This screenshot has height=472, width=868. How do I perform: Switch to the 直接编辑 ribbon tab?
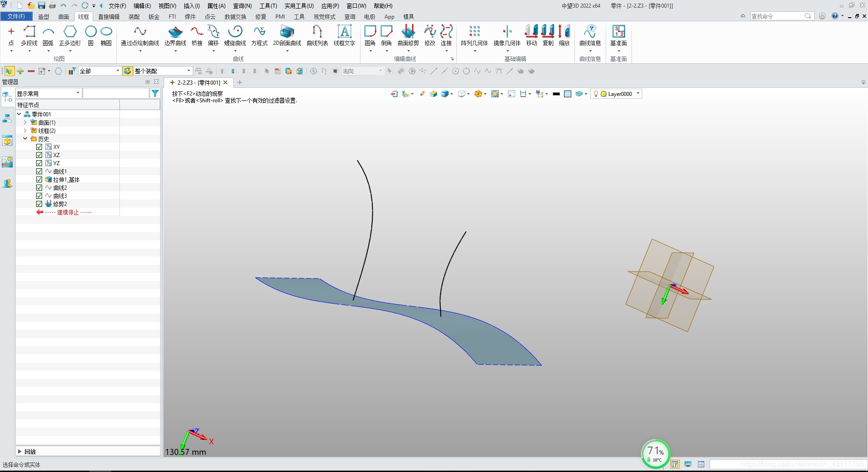click(109, 17)
